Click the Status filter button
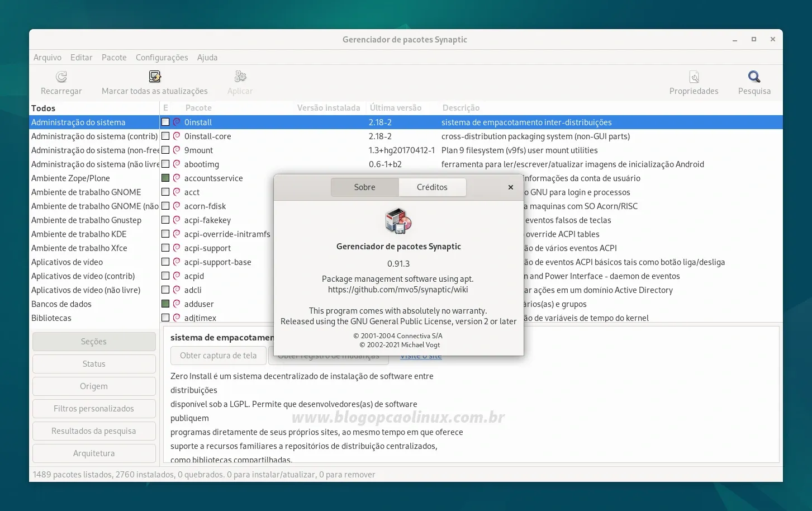812x511 pixels. click(x=94, y=364)
